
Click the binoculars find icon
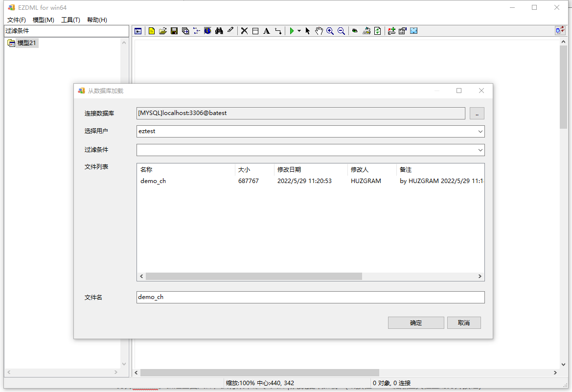pos(219,31)
